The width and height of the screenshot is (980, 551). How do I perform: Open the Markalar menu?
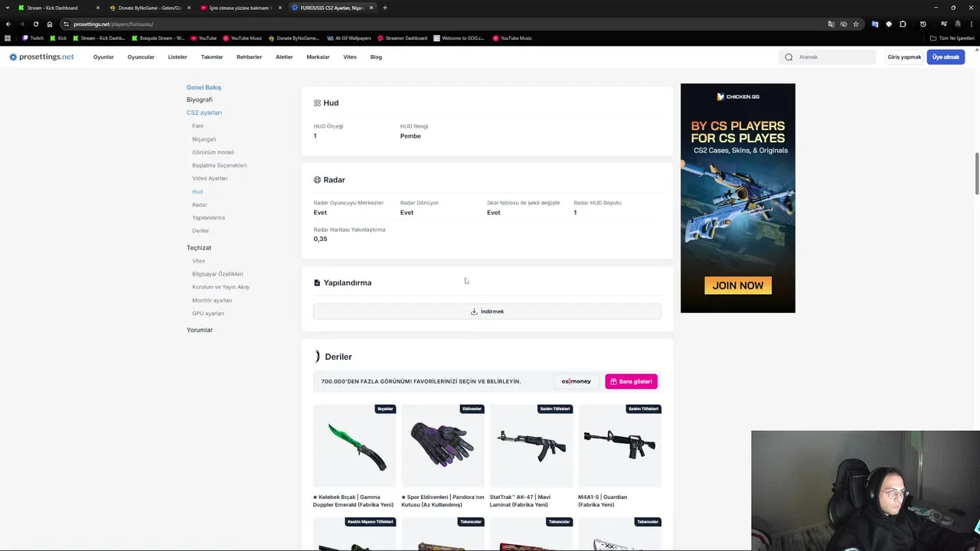pyautogui.click(x=318, y=57)
